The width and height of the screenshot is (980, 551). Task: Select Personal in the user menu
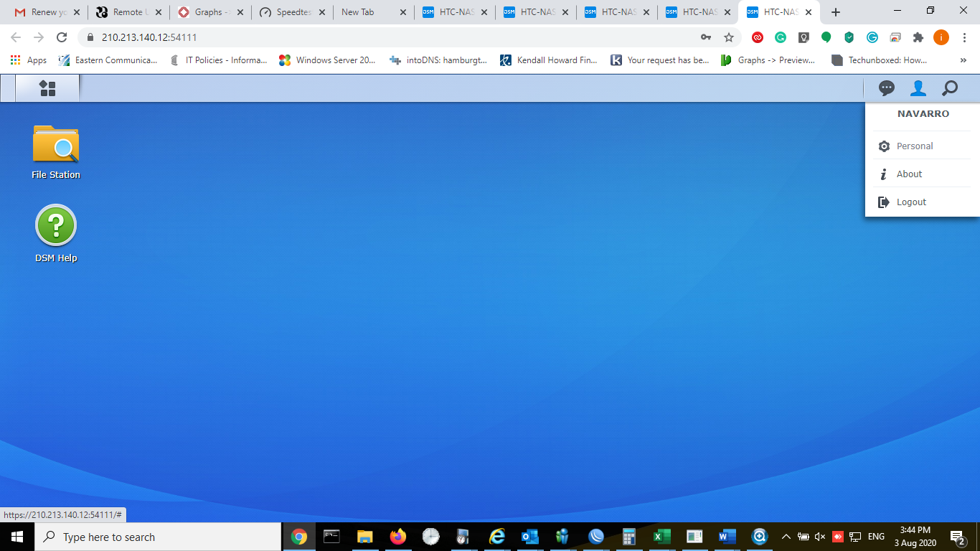(x=923, y=146)
